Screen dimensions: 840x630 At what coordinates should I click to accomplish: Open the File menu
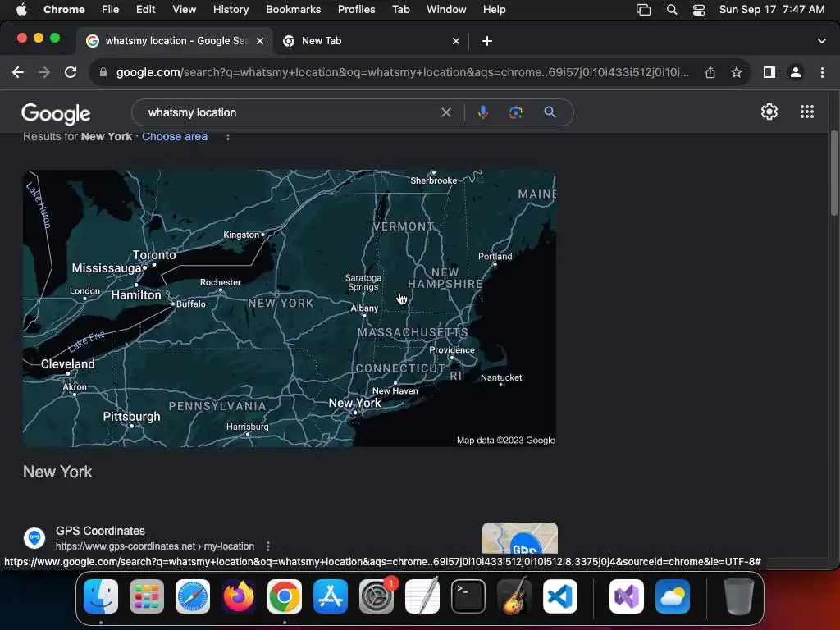point(111,9)
